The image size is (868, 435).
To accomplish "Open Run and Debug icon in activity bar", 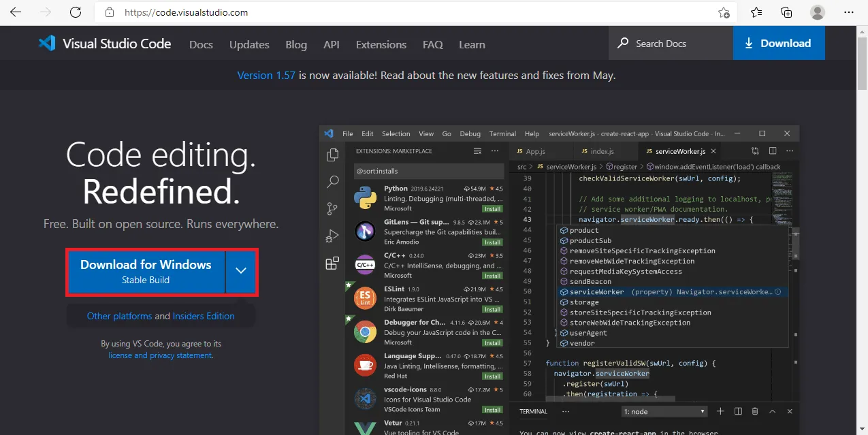I will [332, 236].
